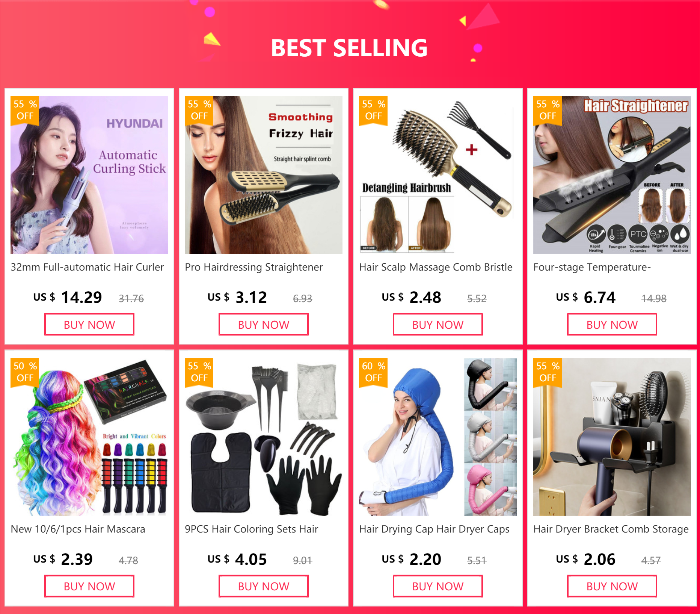This screenshot has width=700, height=614.
Task: Buy the Hair Dryer Bracket Comb Storage
Action: [x=612, y=586]
